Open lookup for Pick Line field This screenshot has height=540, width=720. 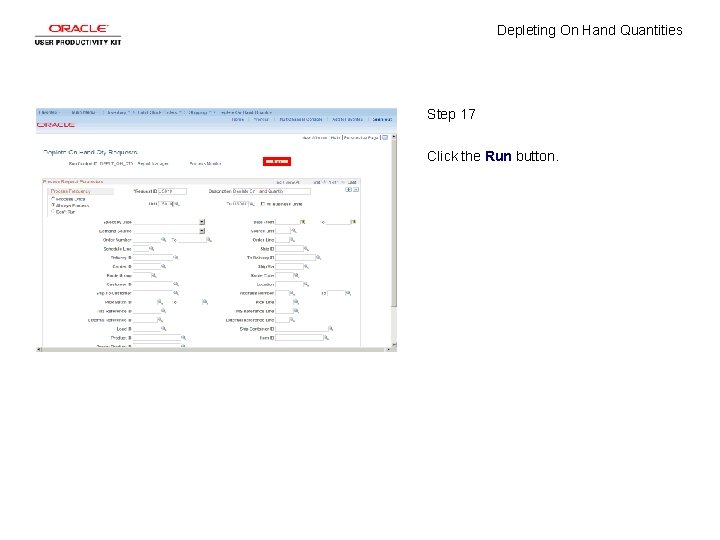click(x=296, y=302)
